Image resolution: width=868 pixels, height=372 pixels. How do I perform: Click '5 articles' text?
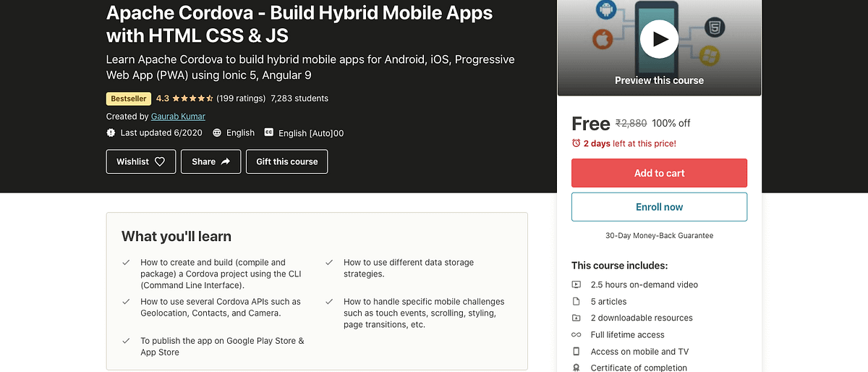coord(609,301)
